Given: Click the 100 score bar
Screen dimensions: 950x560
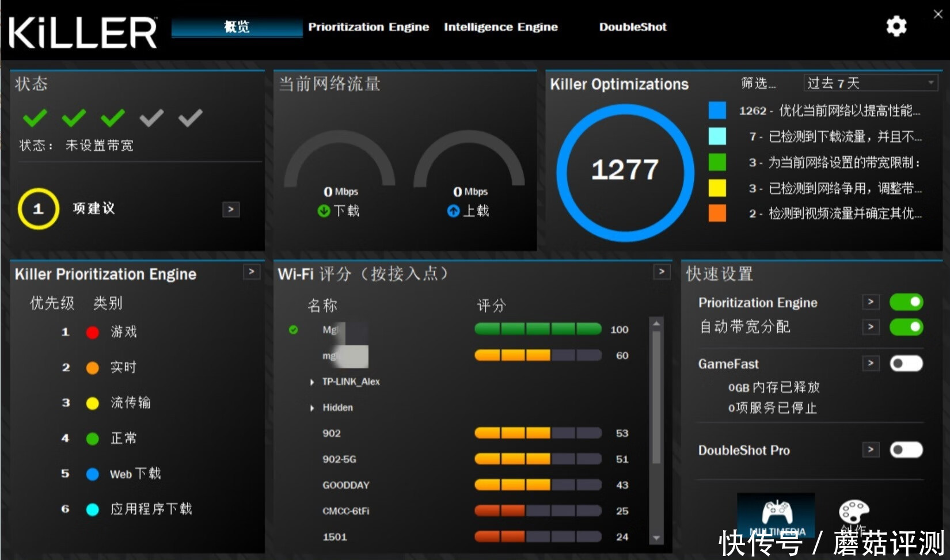Looking at the screenshot, I should click(x=538, y=329).
